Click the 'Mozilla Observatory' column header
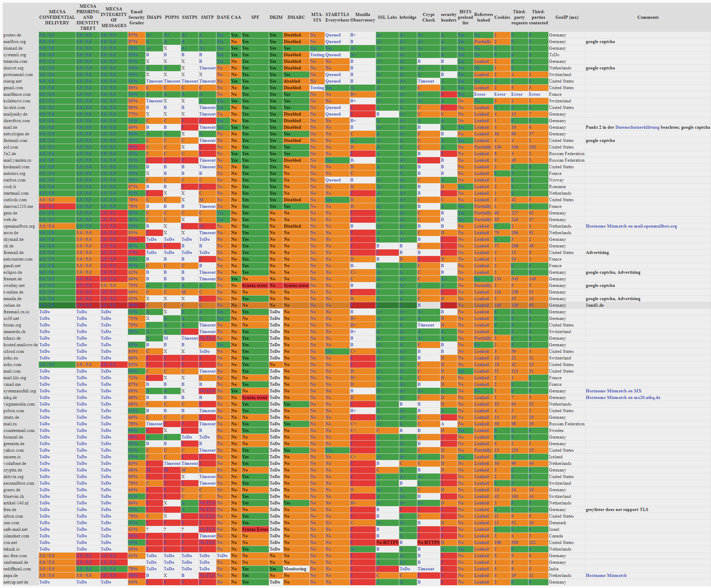 click(362, 17)
